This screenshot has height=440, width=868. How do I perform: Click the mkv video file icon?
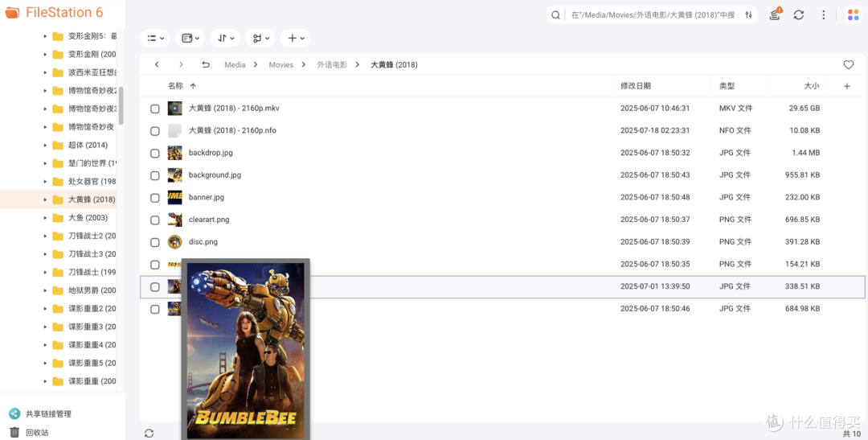(x=175, y=108)
